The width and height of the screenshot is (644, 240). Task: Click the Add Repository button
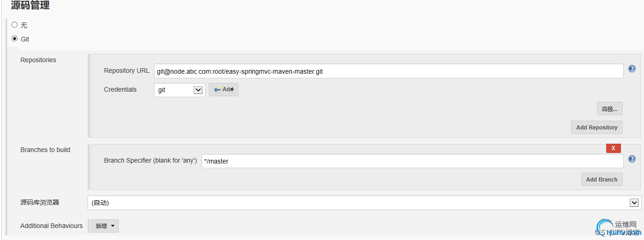click(x=597, y=127)
